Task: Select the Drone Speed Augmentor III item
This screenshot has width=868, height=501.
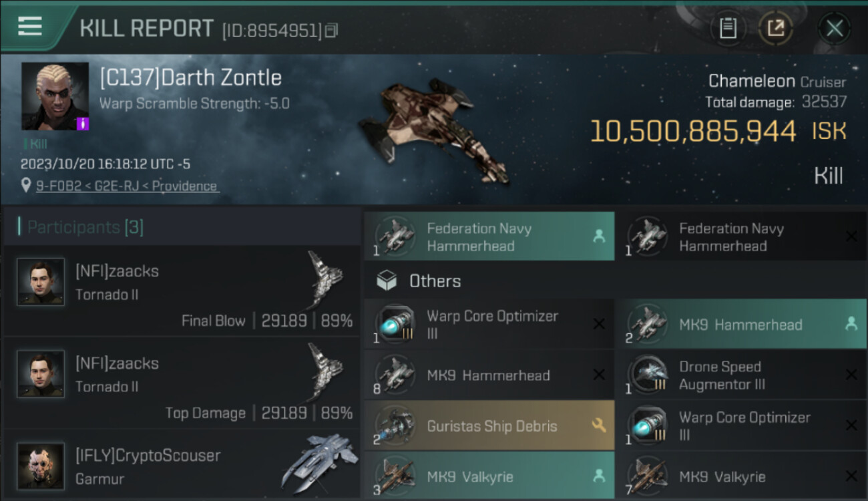Action: click(x=740, y=375)
